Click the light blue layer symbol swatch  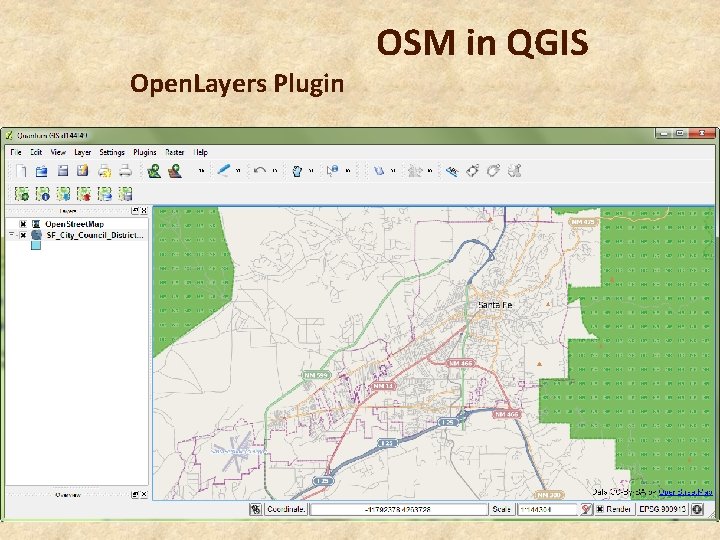pyautogui.click(x=36, y=246)
